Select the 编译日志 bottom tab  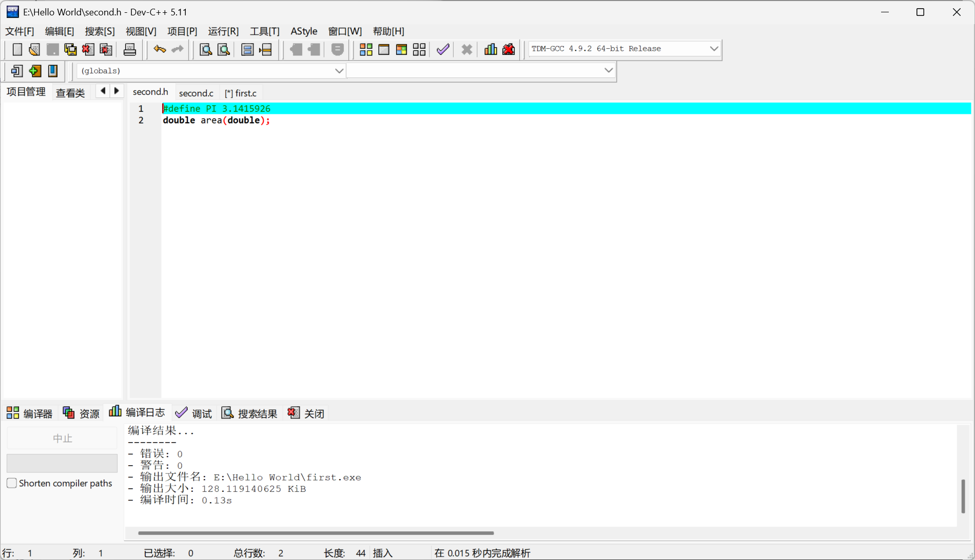click(x=137, y=412)
